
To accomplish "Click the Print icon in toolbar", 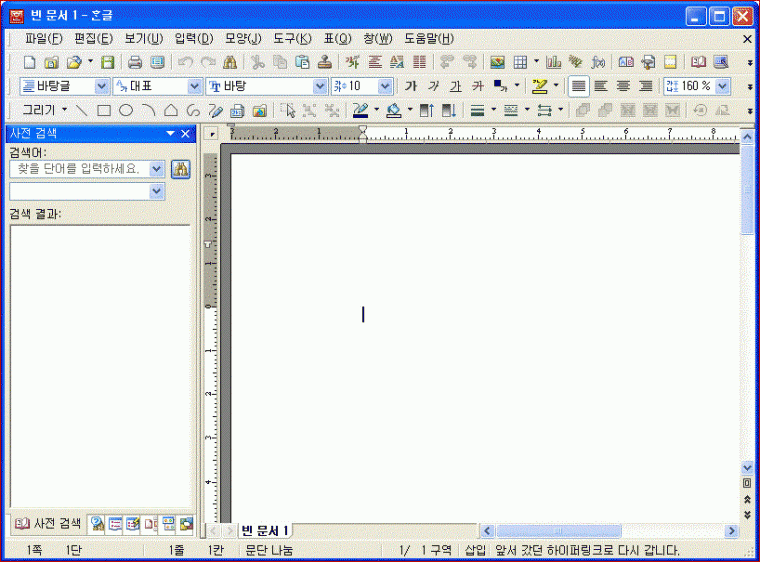I will 134,62.
